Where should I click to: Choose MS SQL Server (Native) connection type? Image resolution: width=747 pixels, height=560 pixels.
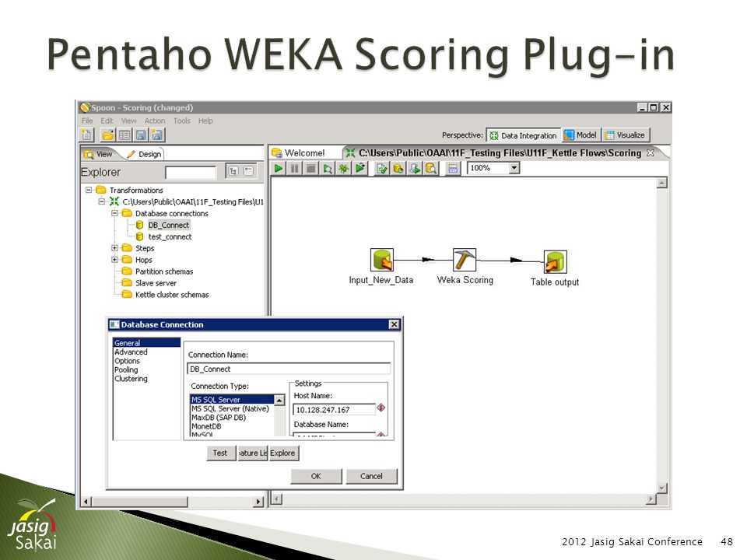(230, 408)
